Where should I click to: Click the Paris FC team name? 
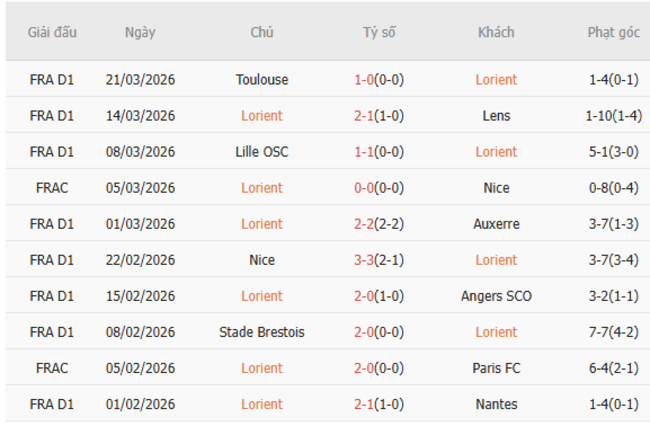point(496,368)
